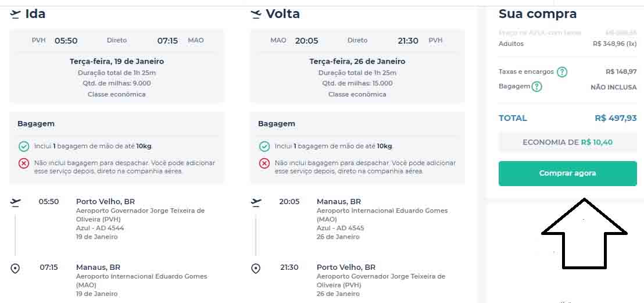Click the location pin beside 07:15 Manaus
The image size is (644, 303).
tap(16, 268)
